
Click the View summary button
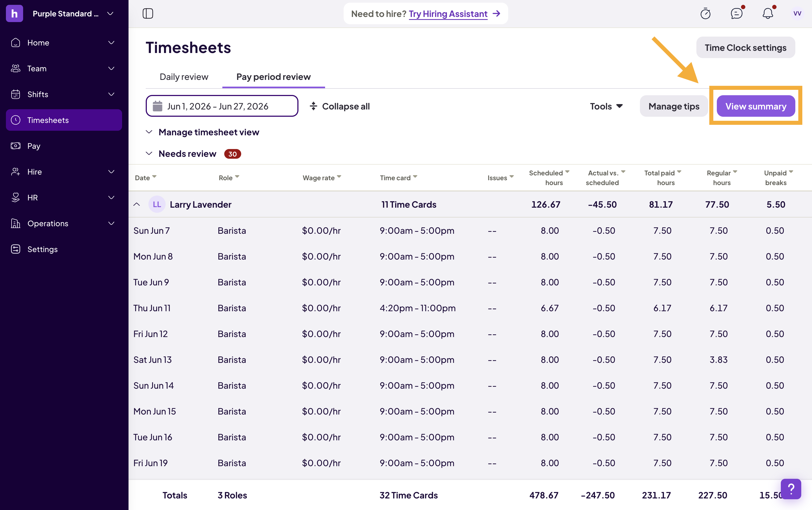(756, 106)
